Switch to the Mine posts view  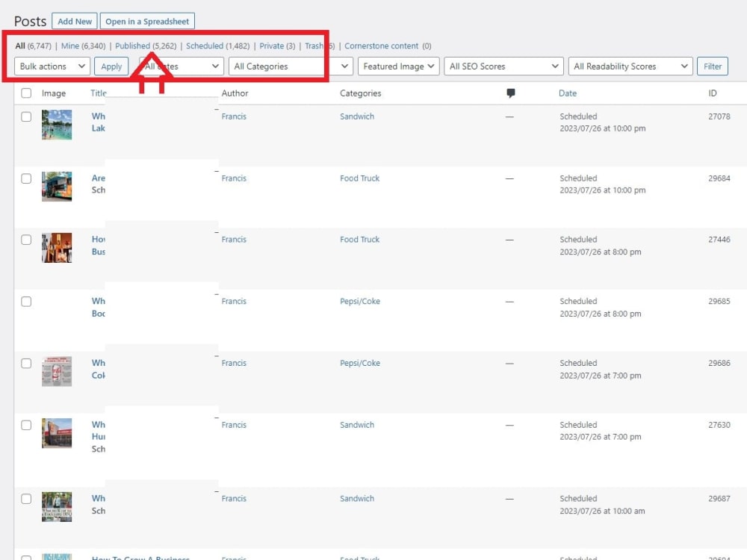[x=70, y=46]
